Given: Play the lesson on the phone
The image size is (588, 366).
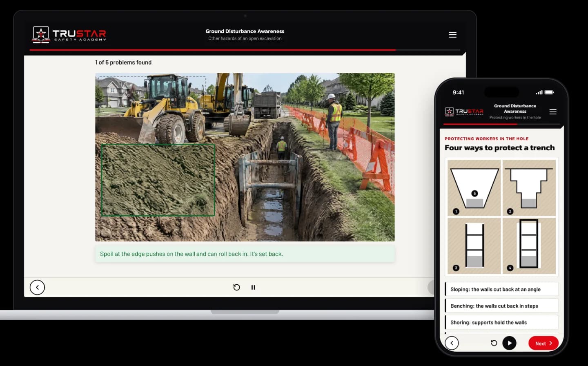Looking at the screenshot, I should [509, 343].
